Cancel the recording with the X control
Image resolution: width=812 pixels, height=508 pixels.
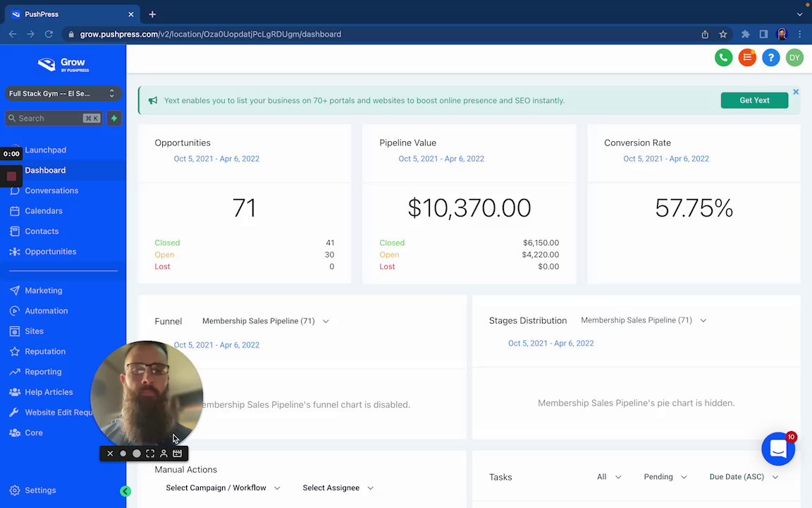(110, 454)
